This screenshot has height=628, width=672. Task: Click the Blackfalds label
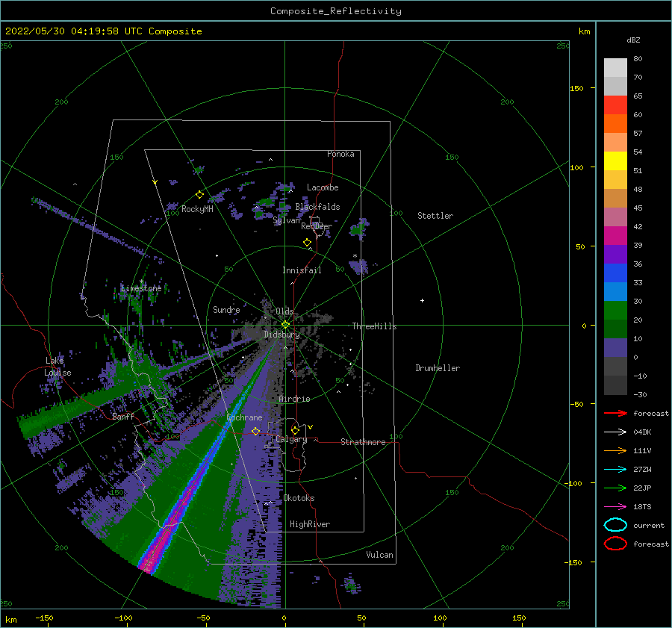pos(317,207)
